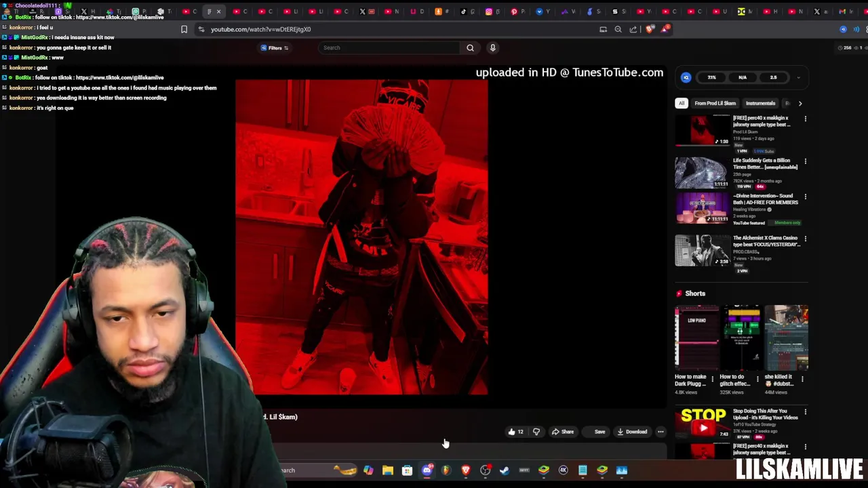
Task: Click the N/A vidIQ stat pill
Action: click(743, 77)
